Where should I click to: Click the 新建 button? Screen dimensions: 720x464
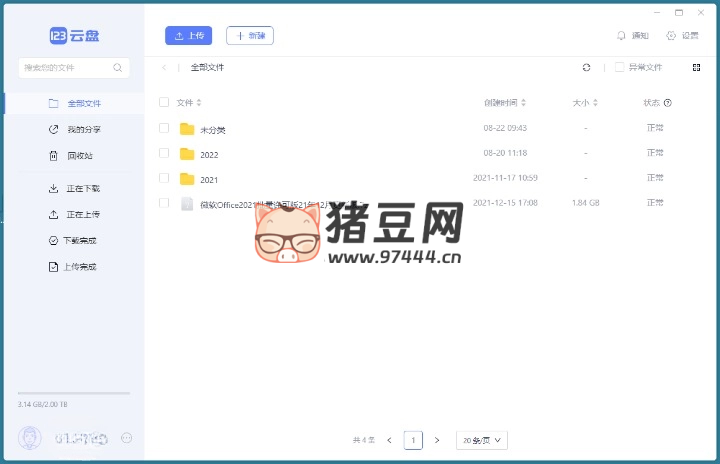click(x=250, y=36)
